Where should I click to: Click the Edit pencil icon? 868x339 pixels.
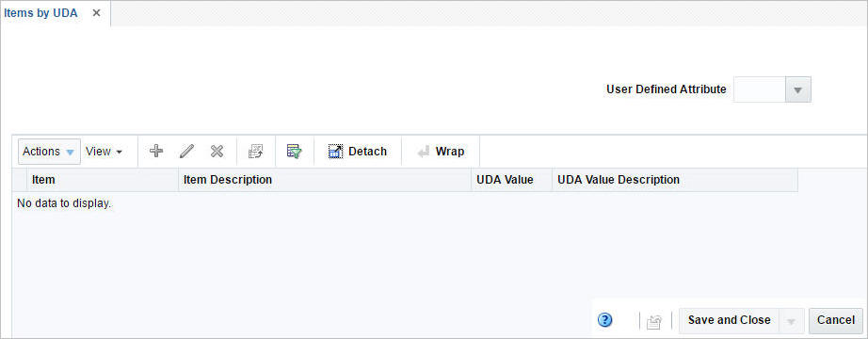187,152
